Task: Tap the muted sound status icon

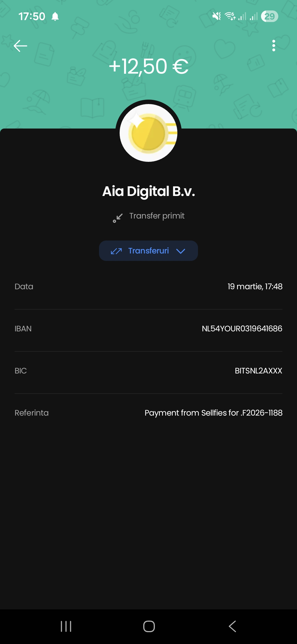Action: [x=217, y=17]
